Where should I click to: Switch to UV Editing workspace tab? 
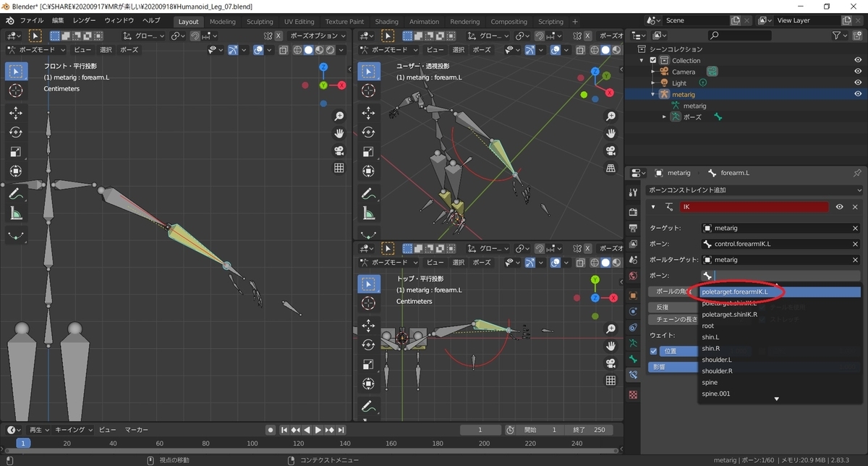[299, 22]
